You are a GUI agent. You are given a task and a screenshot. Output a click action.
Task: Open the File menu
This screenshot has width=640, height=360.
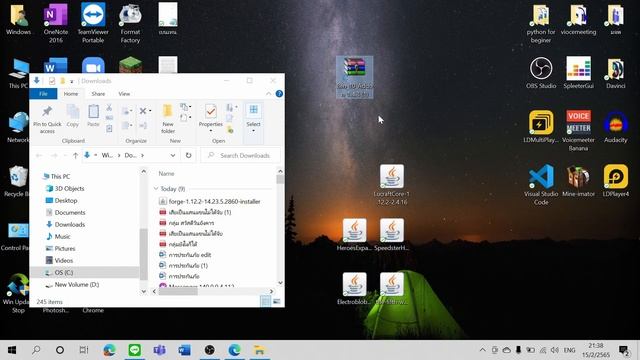43,94
